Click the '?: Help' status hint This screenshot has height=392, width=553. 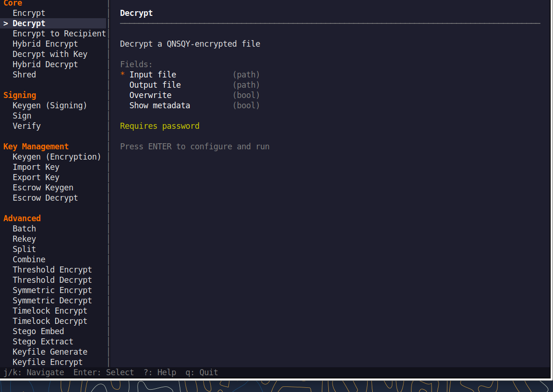click(160, 372)
